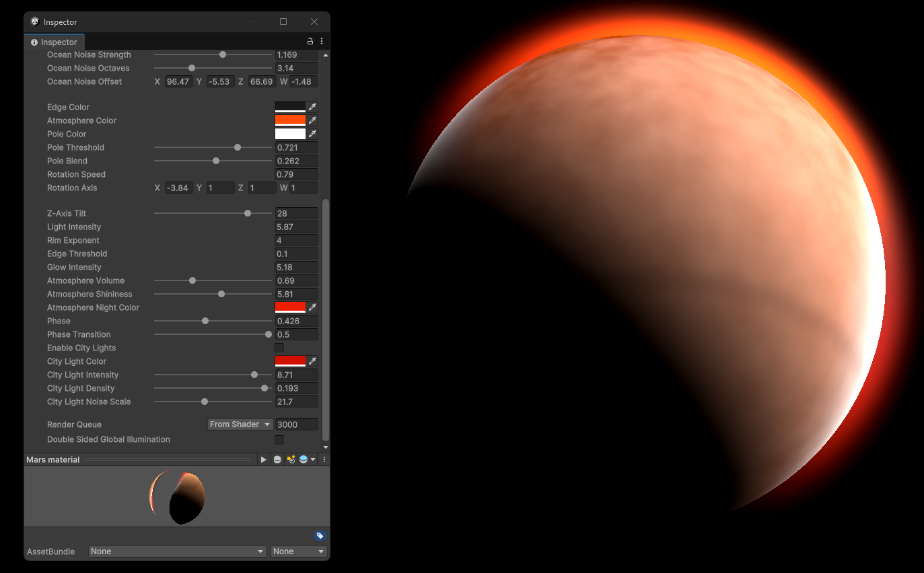Viewport: 924px width, 573px height.
Task: Open the orange Atmosphere Color swatch
Action: click(x=290, y=120)
